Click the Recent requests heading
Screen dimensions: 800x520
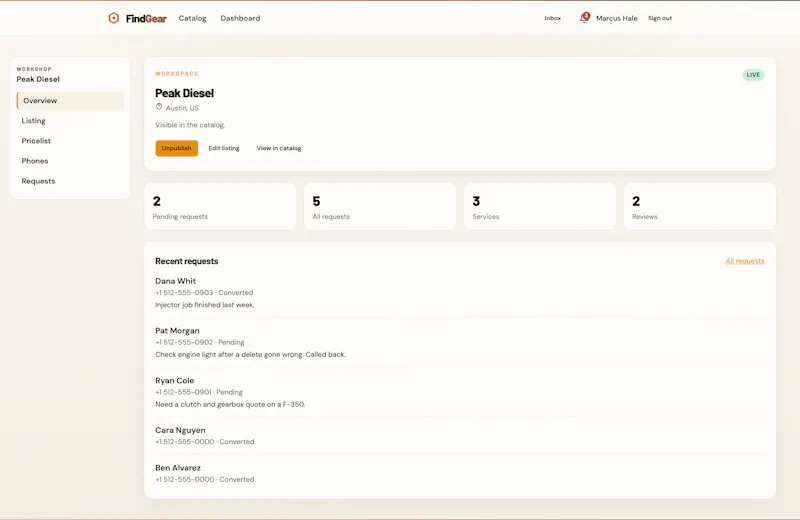coord(187,261)
